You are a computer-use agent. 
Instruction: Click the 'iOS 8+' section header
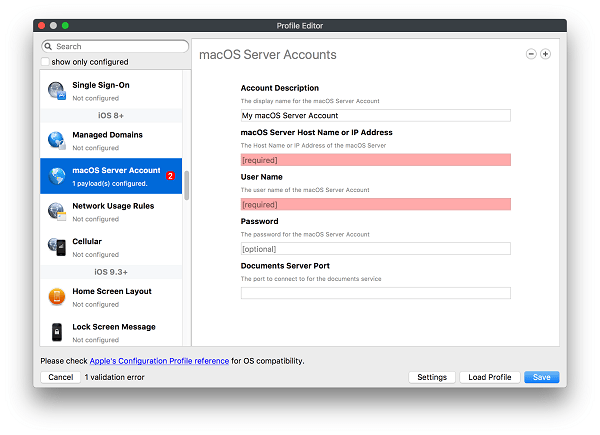pos(111,116)
